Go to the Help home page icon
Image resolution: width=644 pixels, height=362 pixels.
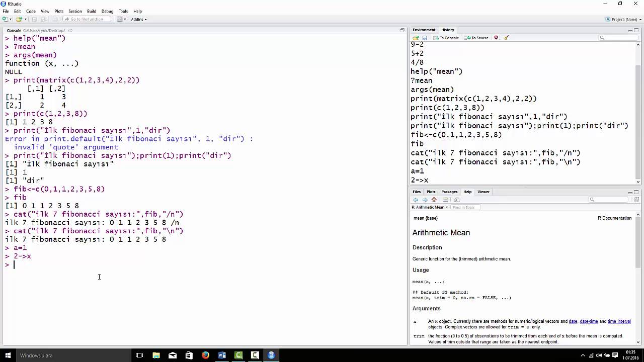click(x=434, y=200)
